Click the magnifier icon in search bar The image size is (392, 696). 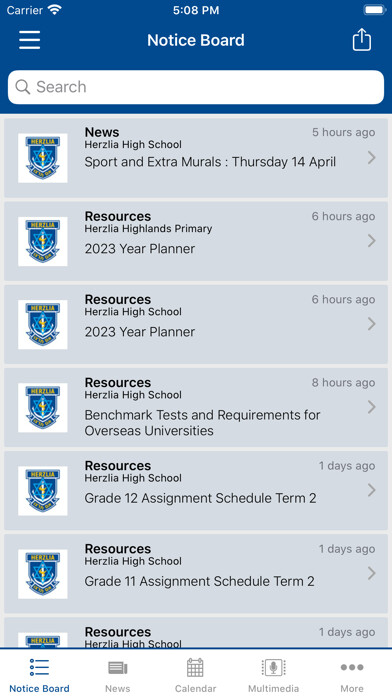(23, 87)
